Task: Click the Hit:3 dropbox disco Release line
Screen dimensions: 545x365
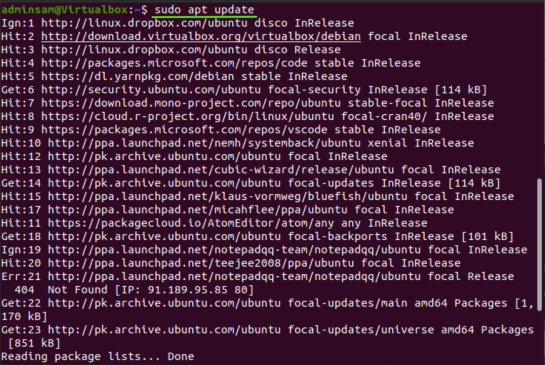Action: pos(171,50)
